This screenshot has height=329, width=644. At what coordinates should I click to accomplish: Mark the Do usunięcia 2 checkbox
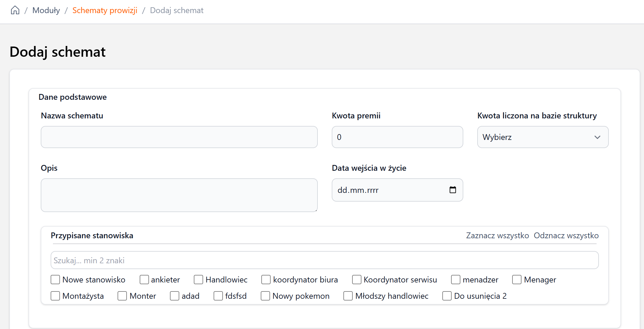click(x=447, y=296)
